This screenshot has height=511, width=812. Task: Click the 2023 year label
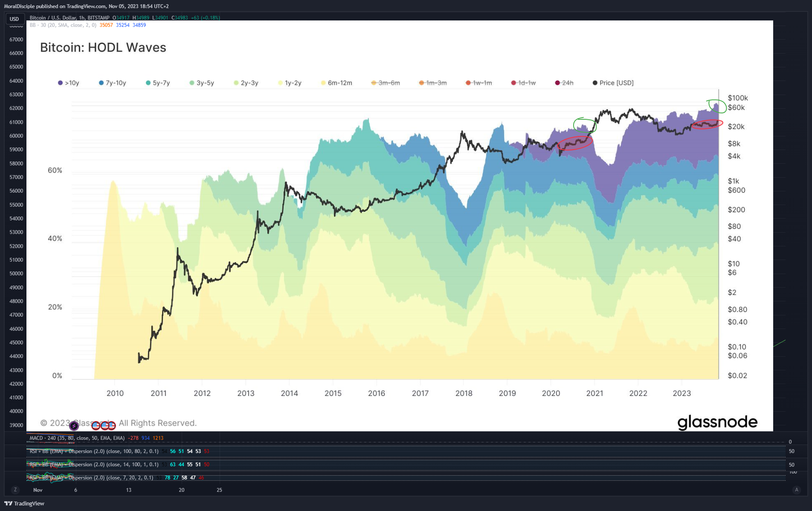coord(681,393)
